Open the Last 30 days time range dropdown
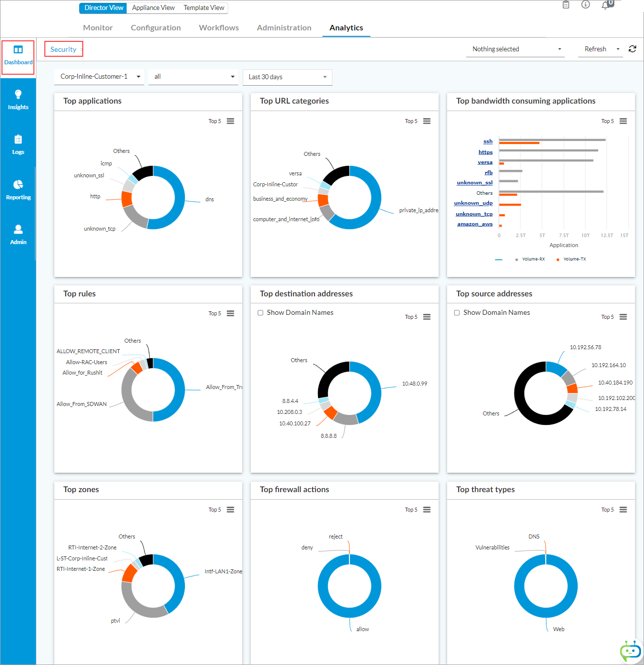 tap(287, 77)
